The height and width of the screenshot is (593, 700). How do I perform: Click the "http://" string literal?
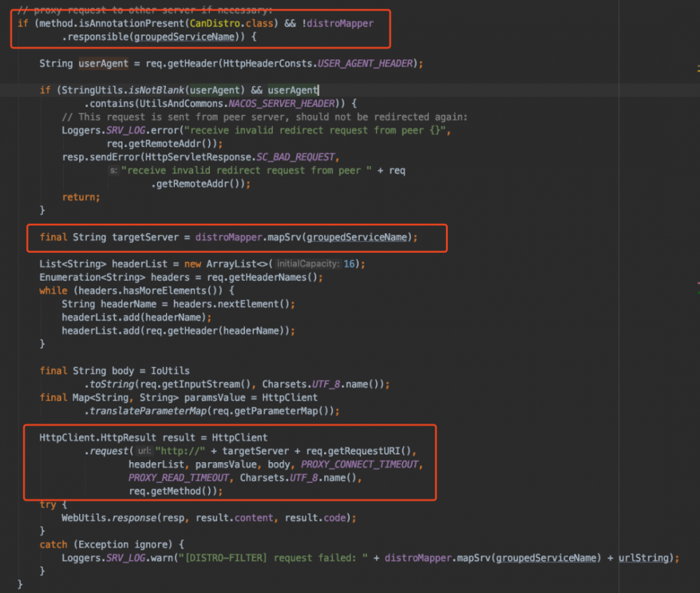point(180,451)
